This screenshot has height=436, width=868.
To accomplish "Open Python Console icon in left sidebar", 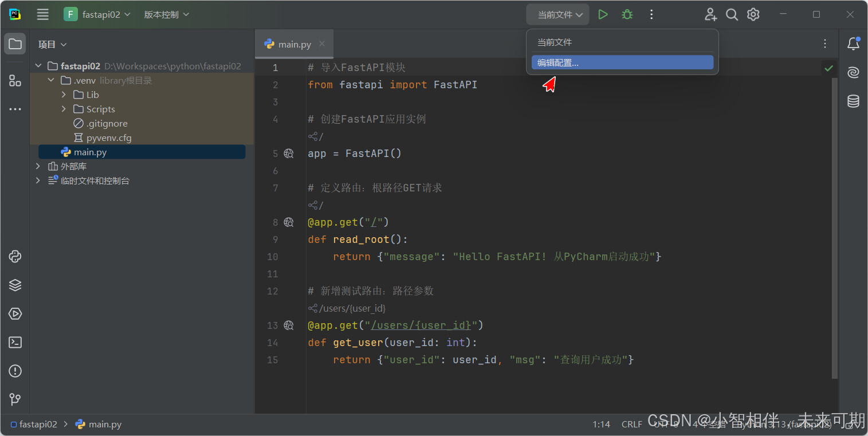I will point(15,256).
